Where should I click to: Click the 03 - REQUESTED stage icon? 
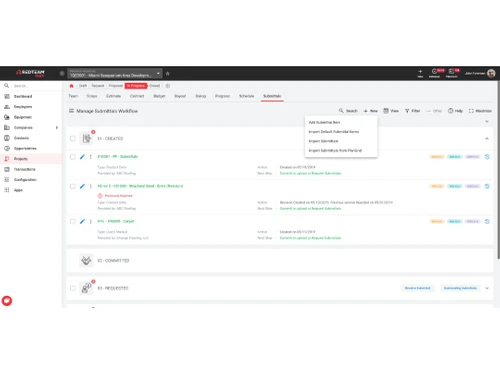86,288
